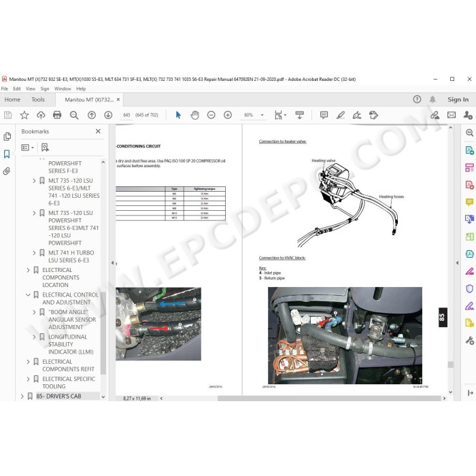This screenshot has width=476, height=476.
Task: Click the horizontal scrollbar of document
Action: coord(329,398)
